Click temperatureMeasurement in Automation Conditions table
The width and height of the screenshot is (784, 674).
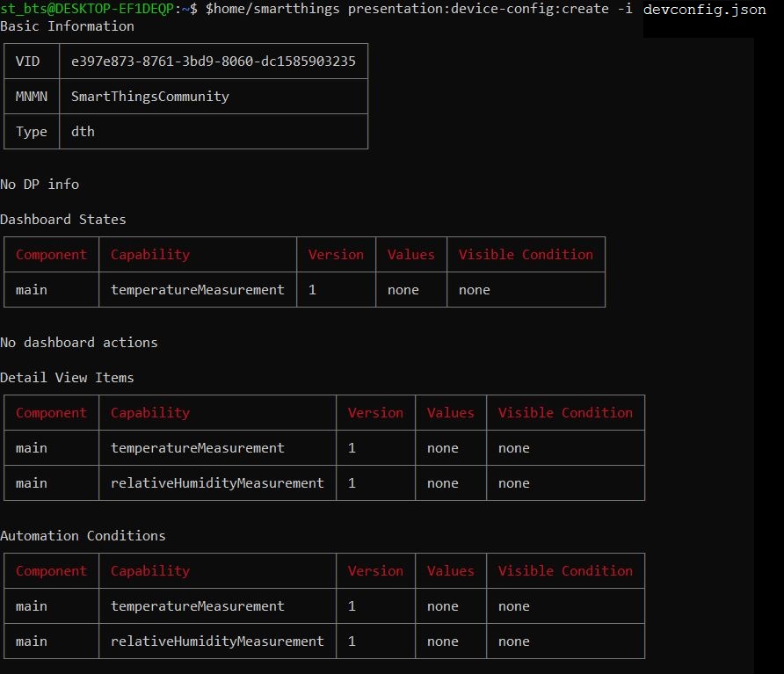click(198, 606)
